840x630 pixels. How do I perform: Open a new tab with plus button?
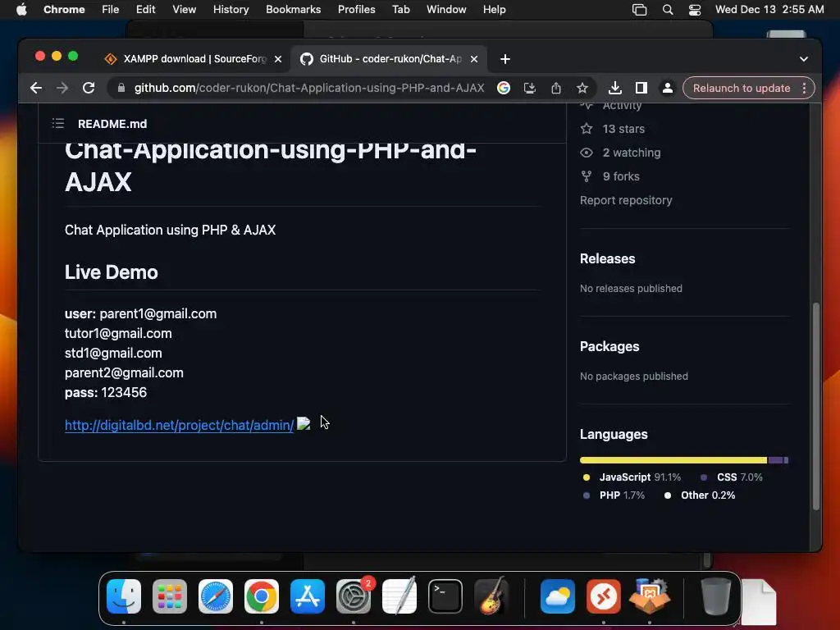[x=505, y=59]
